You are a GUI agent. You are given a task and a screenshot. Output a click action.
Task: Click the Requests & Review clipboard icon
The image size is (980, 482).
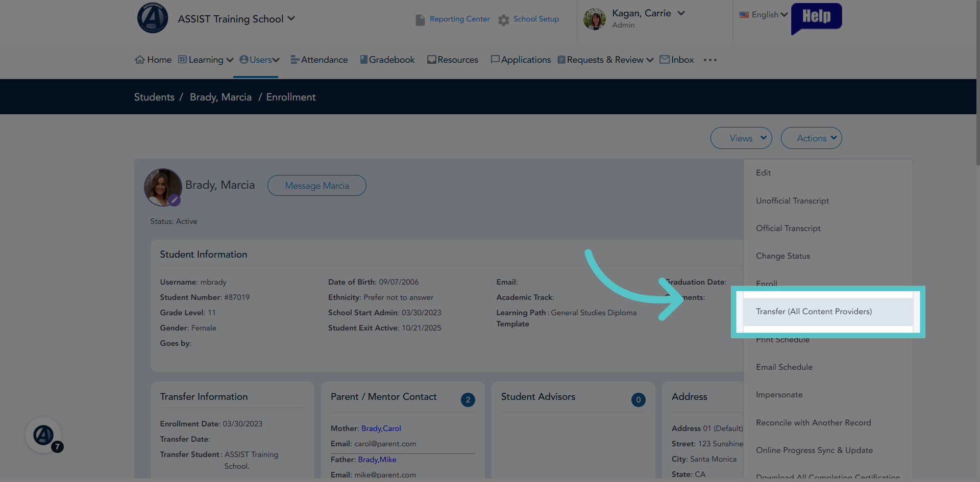(x=561, y=60)
